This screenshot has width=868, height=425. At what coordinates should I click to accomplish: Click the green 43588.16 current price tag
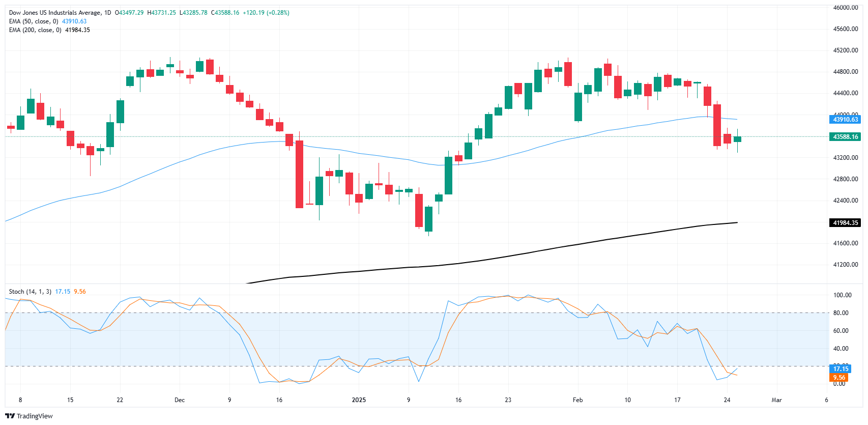click(845, 137)
